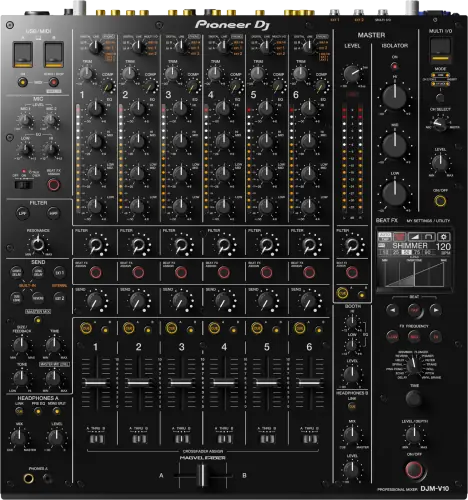Screen dimensions: 468x500
Task: Touch the Multi I/O CH SELECT knob
Action: click(440, 124)
